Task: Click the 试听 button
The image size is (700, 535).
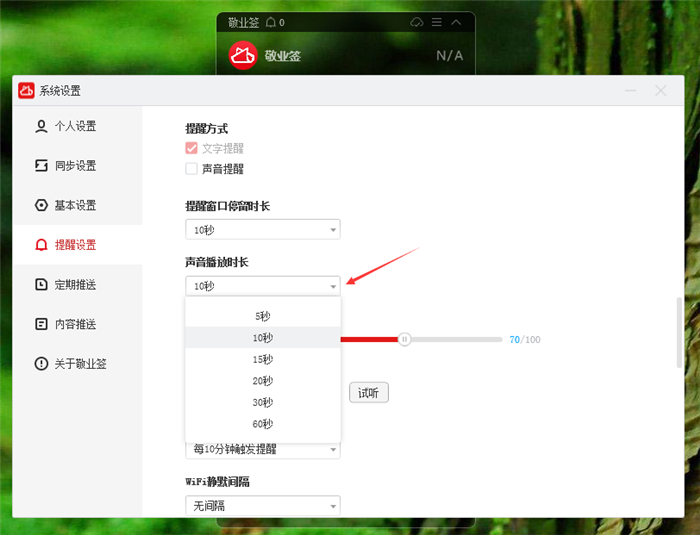Action: pos(369,393)
